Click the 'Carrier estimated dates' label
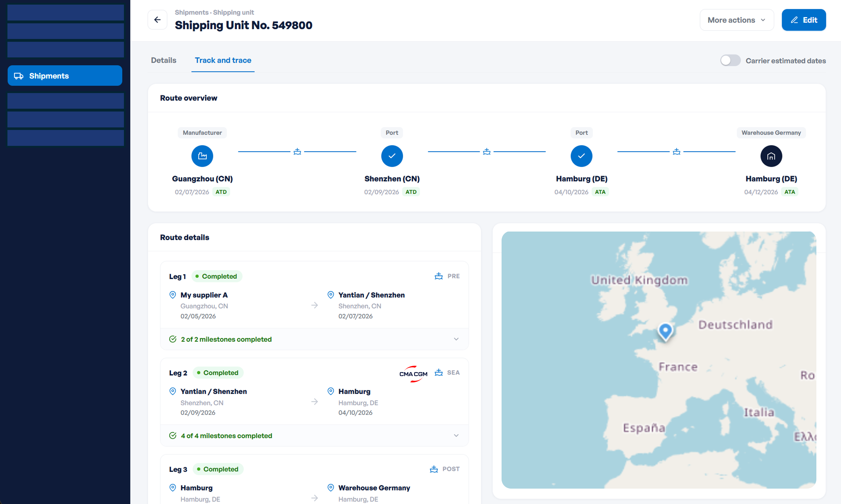This screenshot has width=841, height=504. pyautogui.click(x=786, y=61)
